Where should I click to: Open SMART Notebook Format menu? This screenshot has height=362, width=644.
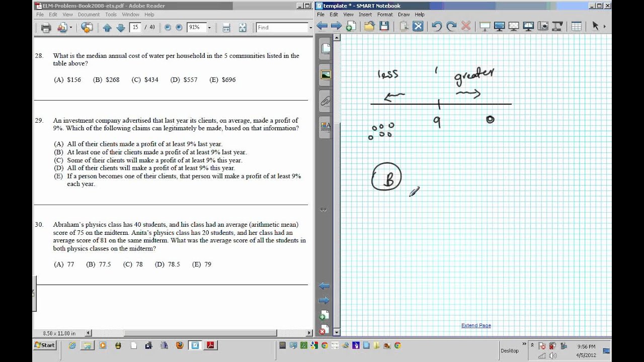coord(385,15)
